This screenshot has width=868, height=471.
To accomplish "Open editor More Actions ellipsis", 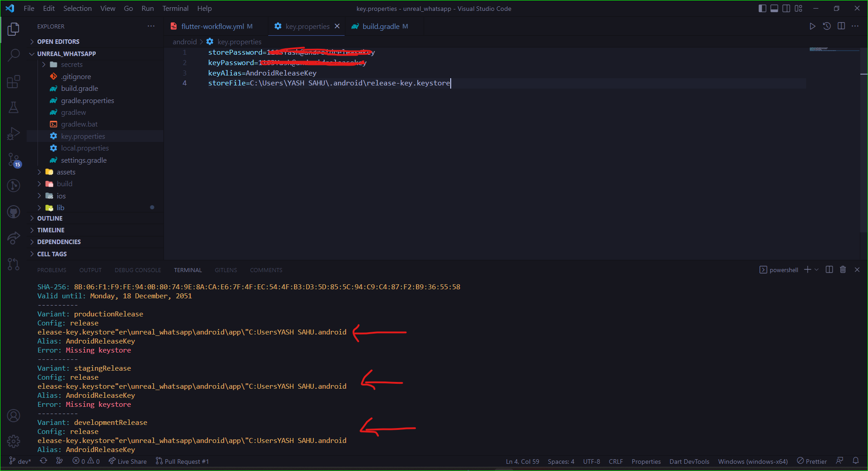I will click(x=855, y=26).
